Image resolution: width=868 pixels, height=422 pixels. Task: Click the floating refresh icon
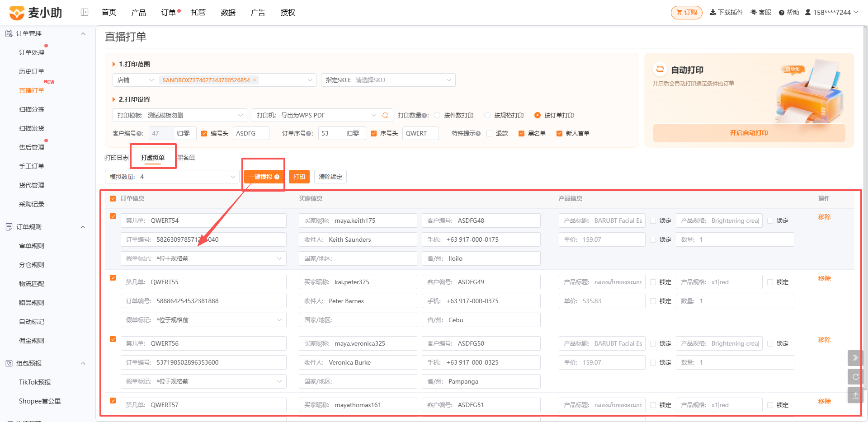pyautogui.click(x=855, y=376)
